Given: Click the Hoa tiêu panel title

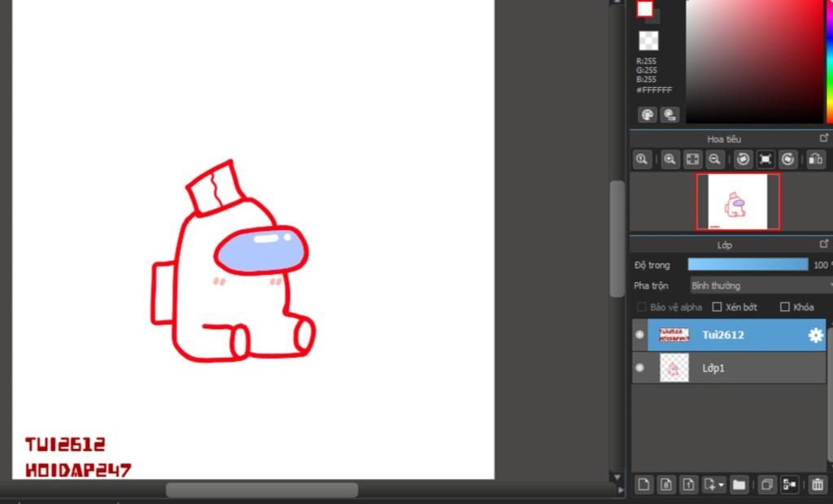Looking at the screenshot, I should pos(723,139).
